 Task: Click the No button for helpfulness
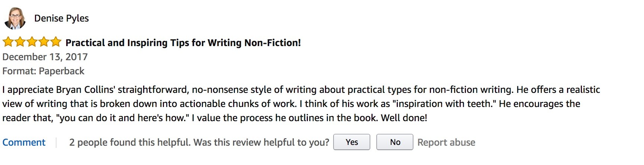(395, 142)
